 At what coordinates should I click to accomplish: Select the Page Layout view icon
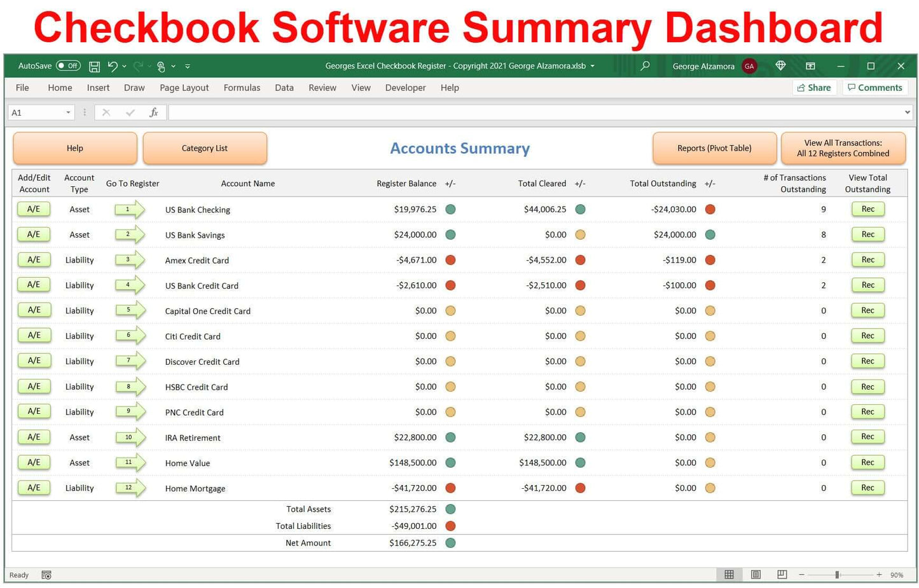pos(756,574)
